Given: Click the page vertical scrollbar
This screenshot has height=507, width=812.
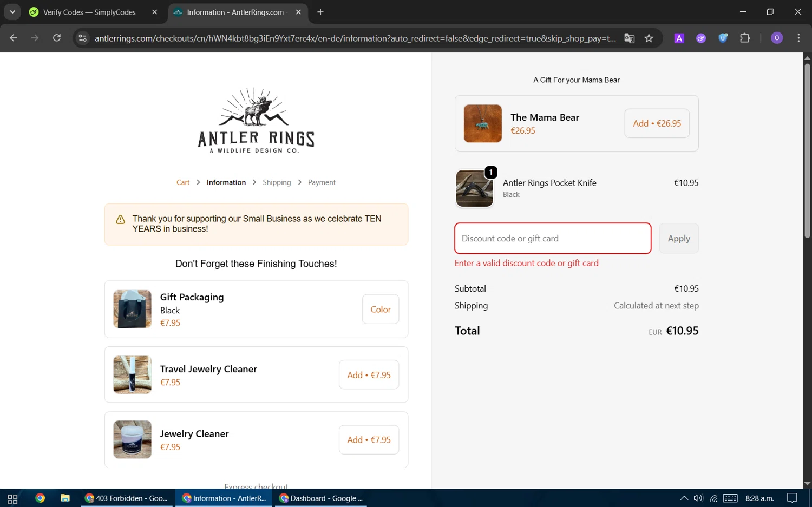Looking at the screenshot, I should pos(807,150).
